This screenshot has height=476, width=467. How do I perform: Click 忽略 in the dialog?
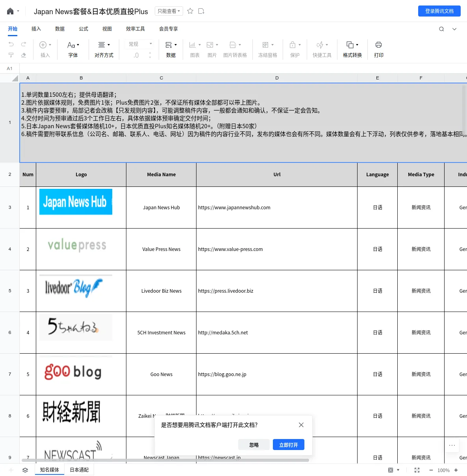coord(254,445)
